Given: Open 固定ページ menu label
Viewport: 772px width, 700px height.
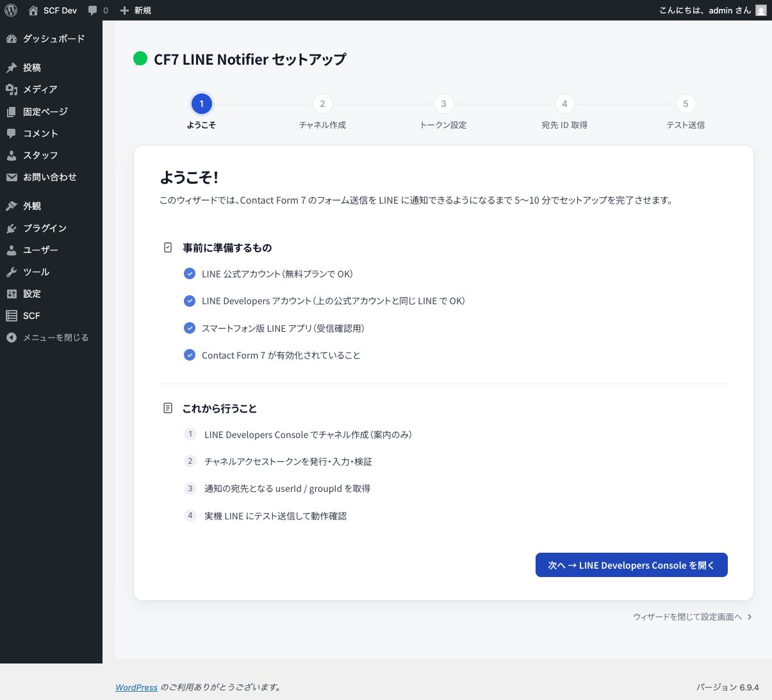Looking at the screenshot, I should point(45,112).
